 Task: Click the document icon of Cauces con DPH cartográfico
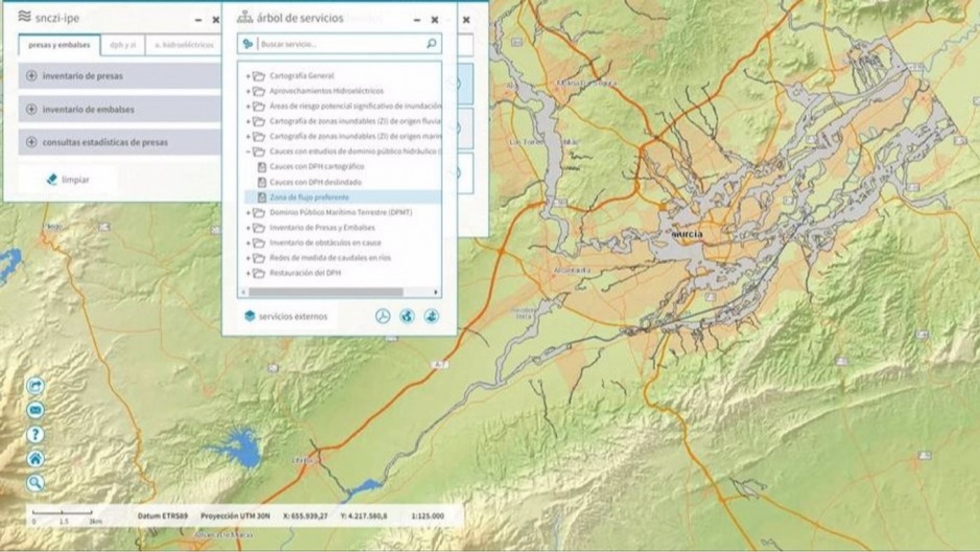click(x=262, y=167)
